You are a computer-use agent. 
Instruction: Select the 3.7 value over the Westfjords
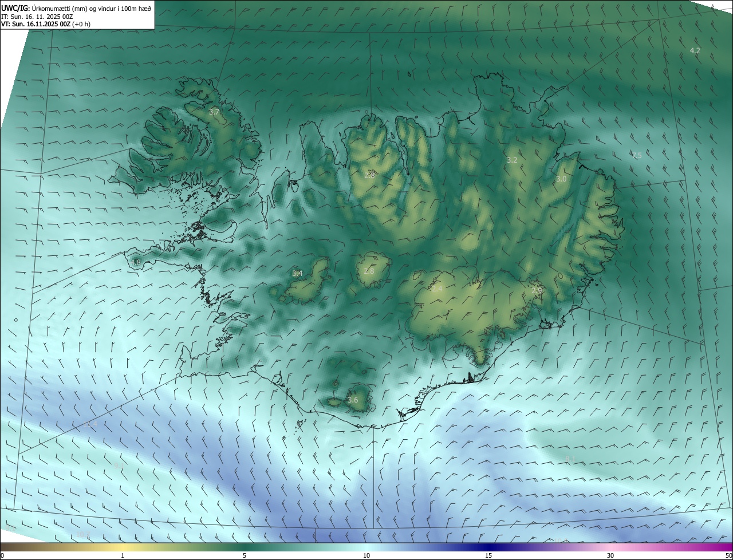214,112
